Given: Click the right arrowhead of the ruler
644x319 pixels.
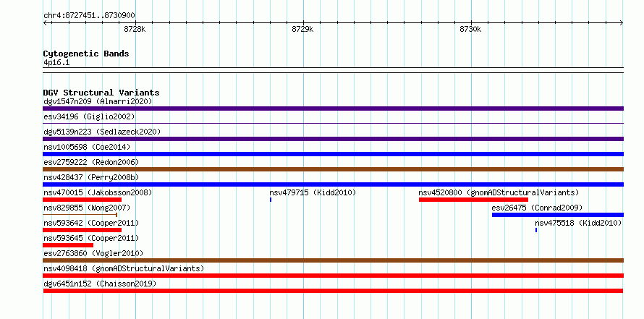Looking at the screenshot, I should coord(622,23).
